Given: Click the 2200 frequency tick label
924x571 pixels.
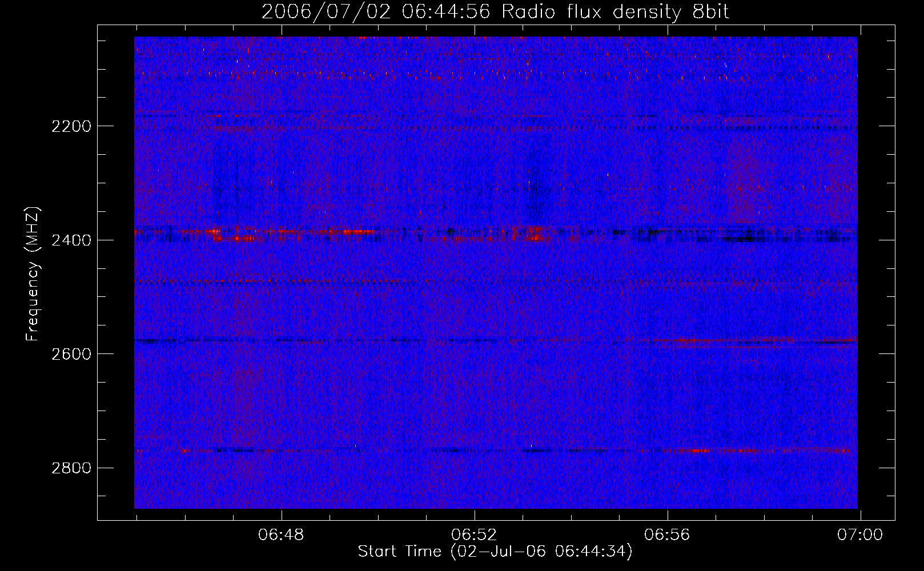Looking at the screenshot, I should pyautogui.click(x=71, y=126).
